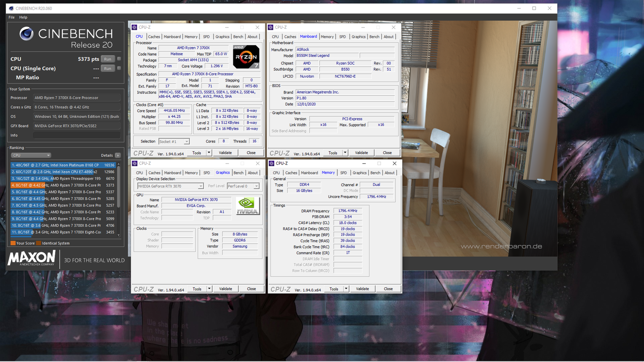The image size is (644, 362).
Task: Maximize the Cinebench window
Action: (534, 8)
